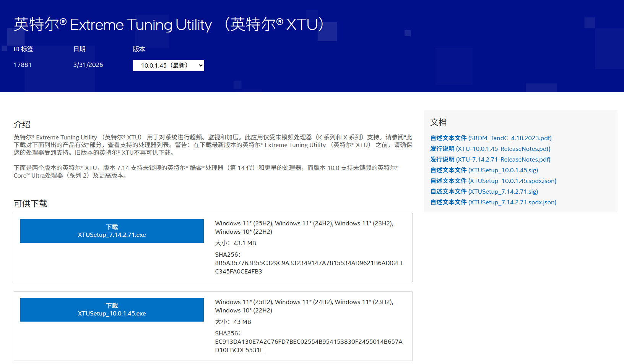Open XTUSetup_10.0.1.45.sig file link
The width and height of the screenshot is (624, 364).
pyautogui.click(x=484, y=170)
